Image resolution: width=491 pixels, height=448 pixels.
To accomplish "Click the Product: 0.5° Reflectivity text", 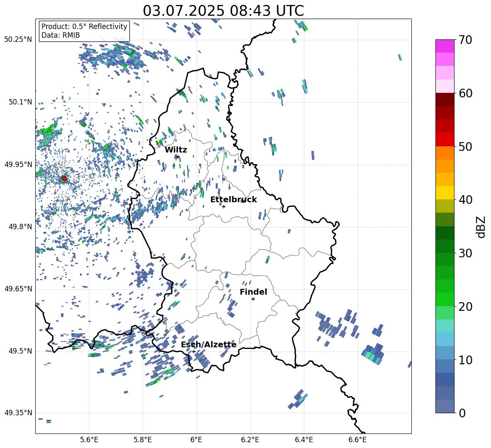I will [x=84, y=26].
